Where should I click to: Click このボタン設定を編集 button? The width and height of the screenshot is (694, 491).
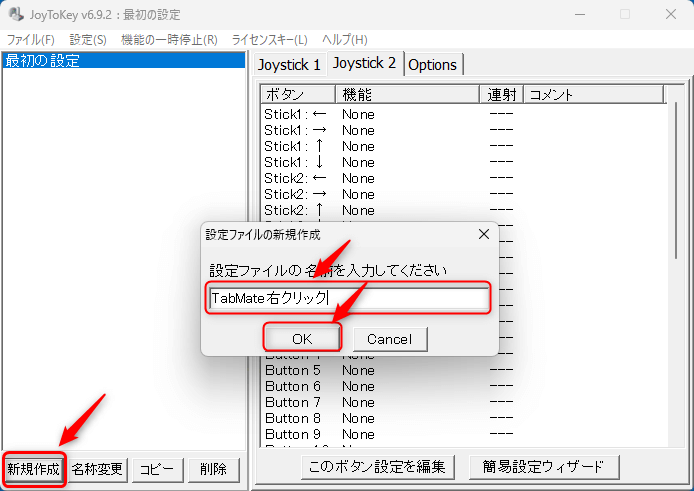378,466
